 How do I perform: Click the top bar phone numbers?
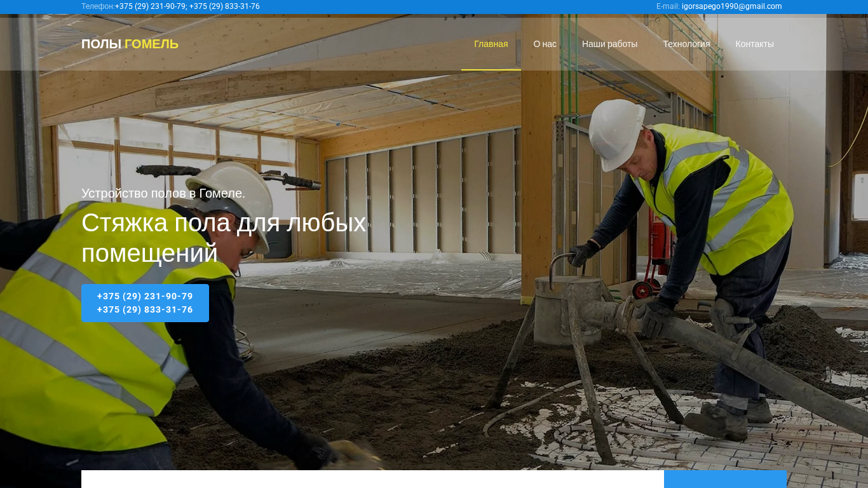tap(187, 6)
